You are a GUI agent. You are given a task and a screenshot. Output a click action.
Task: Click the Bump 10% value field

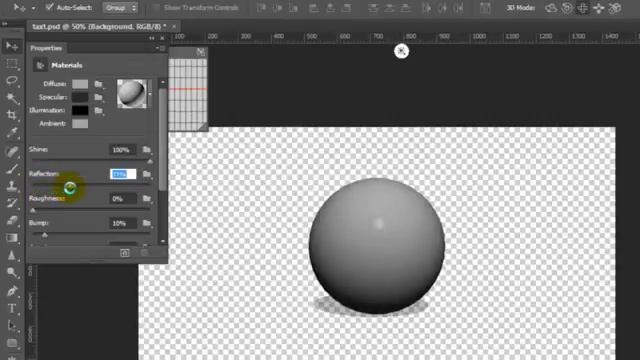[x=122, y=223]
